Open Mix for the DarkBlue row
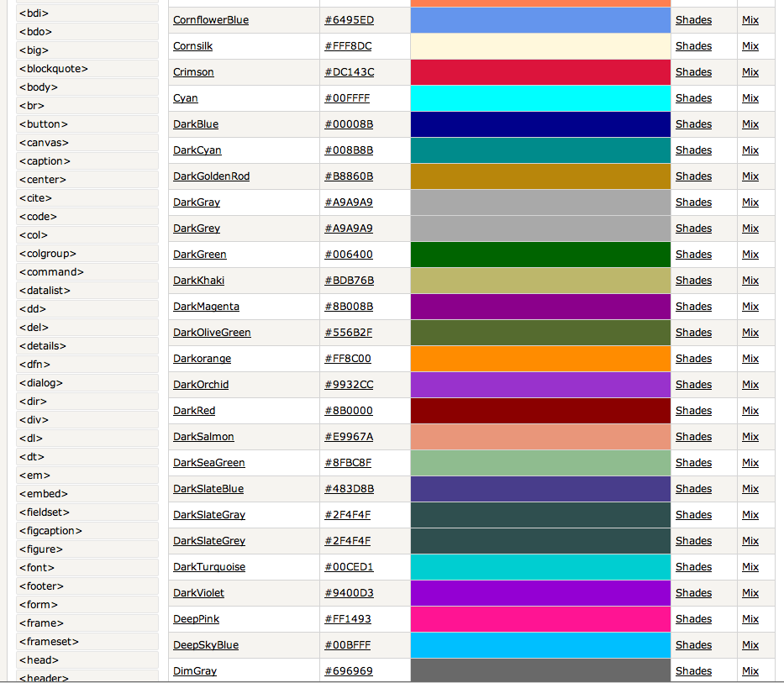 (x=750, y=124)
